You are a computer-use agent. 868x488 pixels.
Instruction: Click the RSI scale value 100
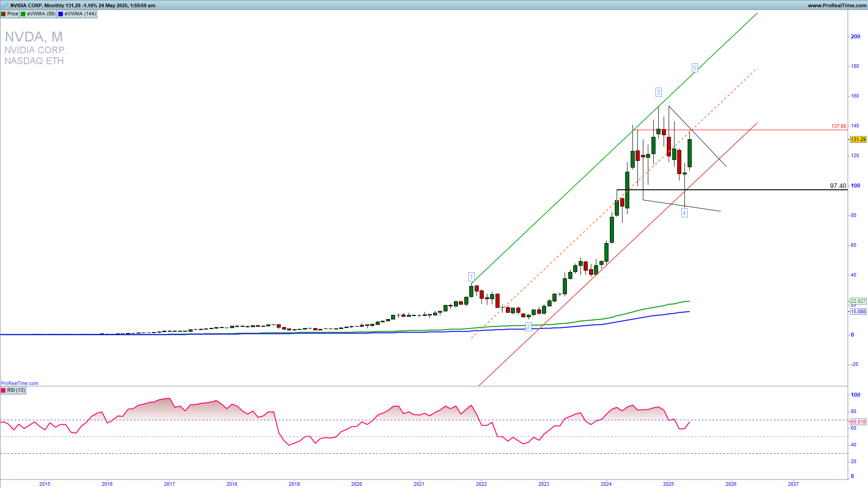click(855, 395)
